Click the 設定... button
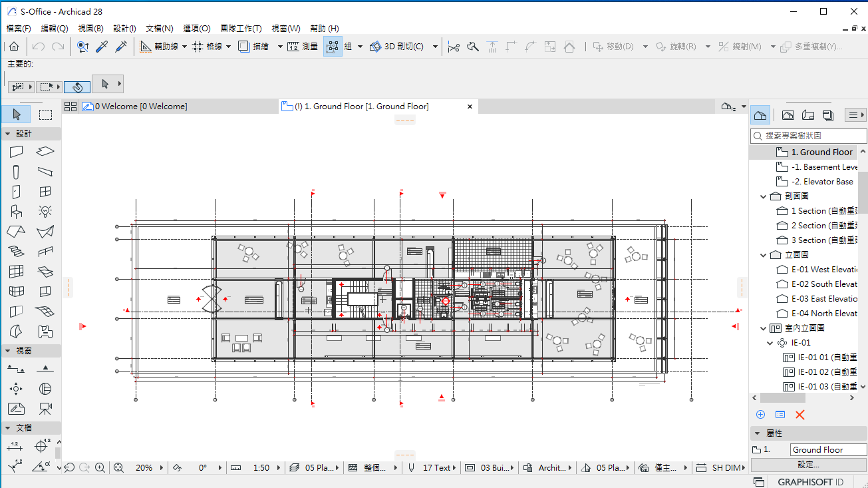Viewport: 868px width, 488px height. point(808,465)
